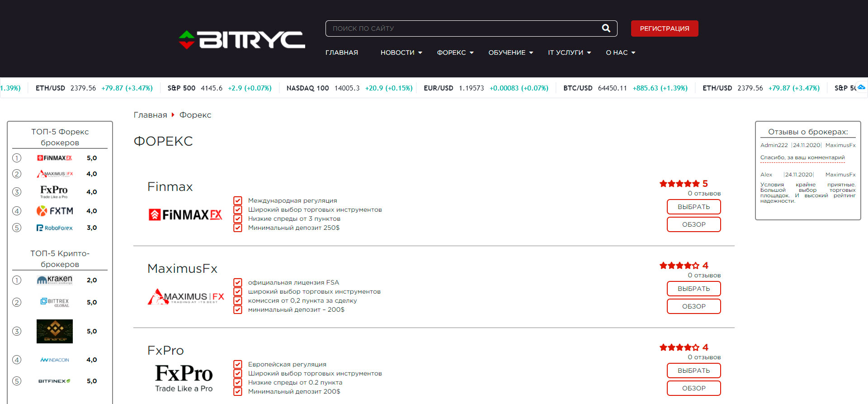Click 'Отзывы о брокерах:' heading
The image size is (868, 404).
[808, 132]
